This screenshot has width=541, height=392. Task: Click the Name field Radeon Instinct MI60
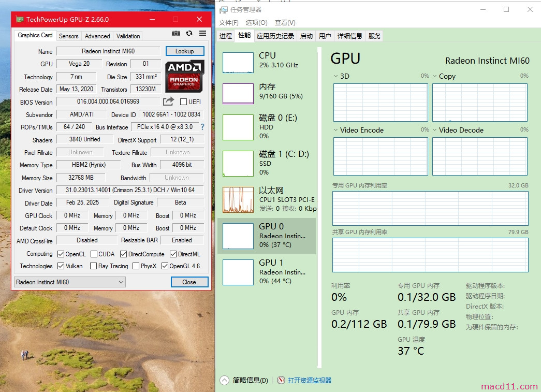(x=108, y=51)
